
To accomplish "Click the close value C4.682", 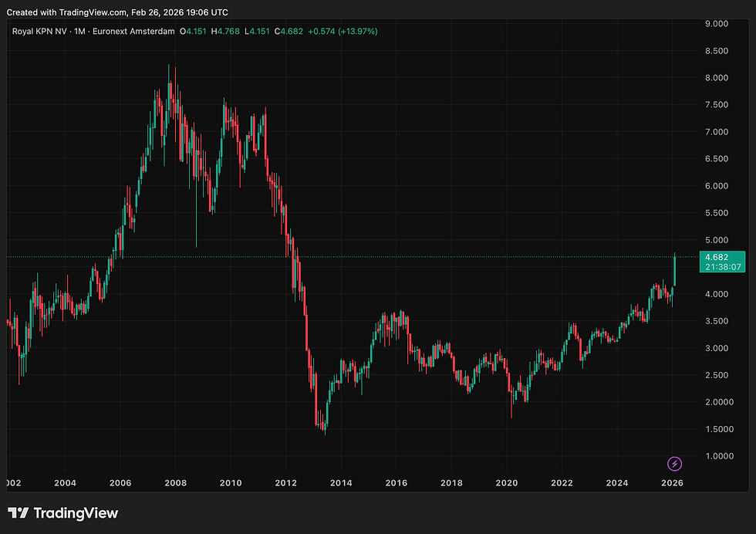I will tap(289, 32).
